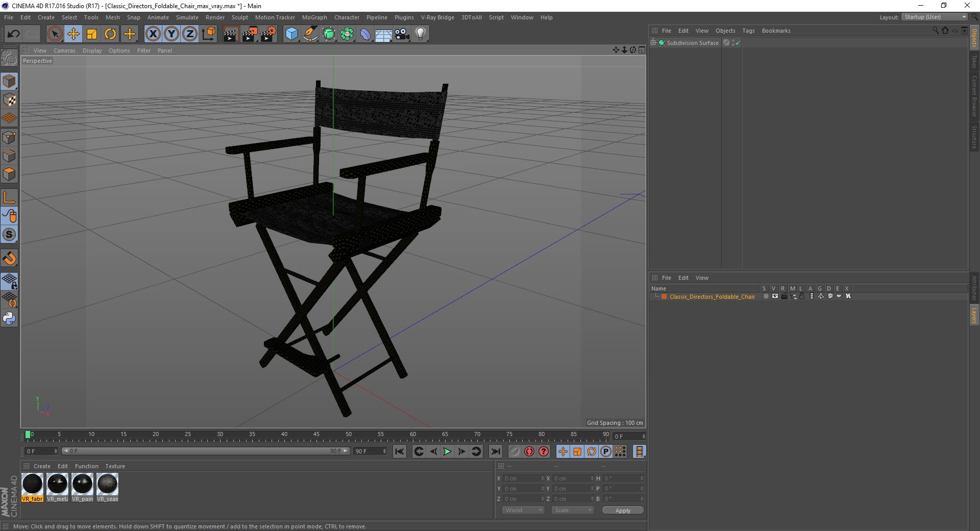This screenshot has width=980, height=531.
Task: Enable Axis mode
Action: (x=9, y=197)
